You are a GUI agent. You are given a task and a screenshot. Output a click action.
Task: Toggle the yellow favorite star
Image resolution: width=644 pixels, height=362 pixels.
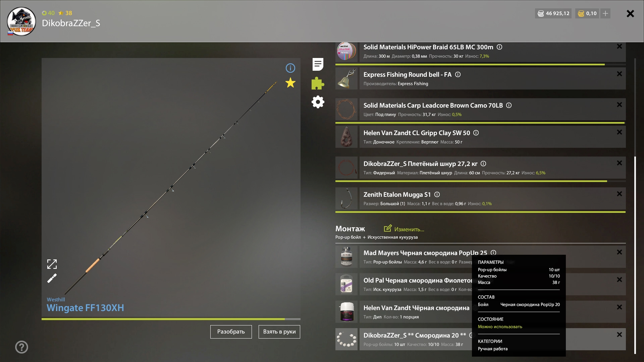(x=290, y=83)
